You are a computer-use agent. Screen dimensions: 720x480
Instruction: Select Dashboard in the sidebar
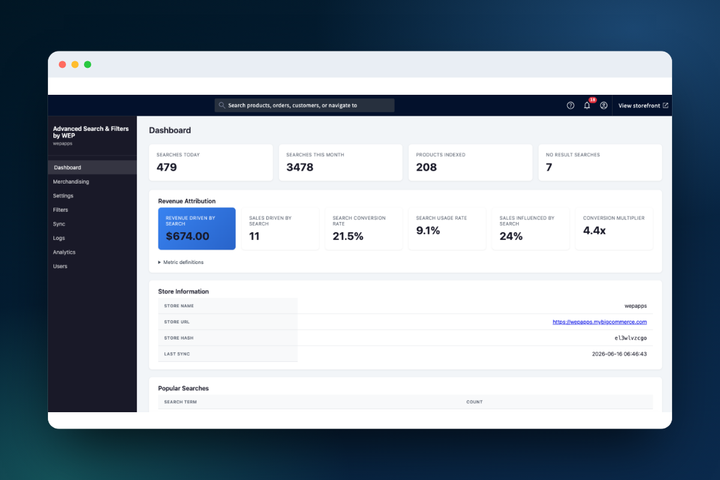[92, 167]
